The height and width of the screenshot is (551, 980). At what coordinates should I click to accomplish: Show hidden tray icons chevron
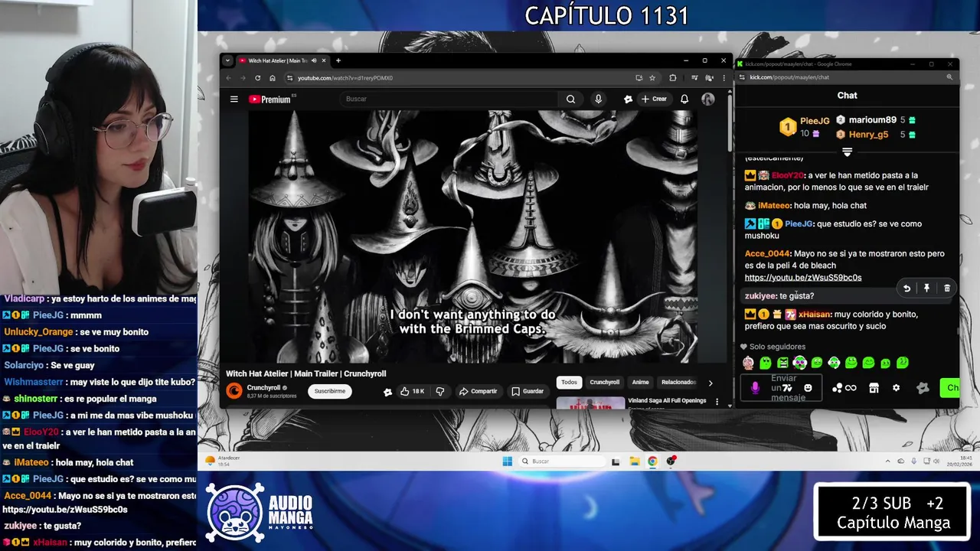point(888,461)
